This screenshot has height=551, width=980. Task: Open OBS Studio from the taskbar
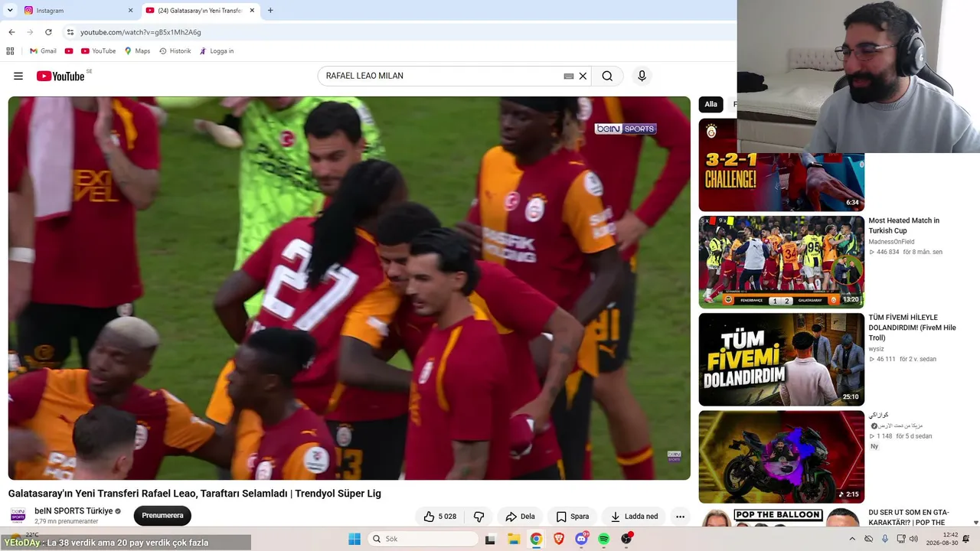(x=626, y=539)
